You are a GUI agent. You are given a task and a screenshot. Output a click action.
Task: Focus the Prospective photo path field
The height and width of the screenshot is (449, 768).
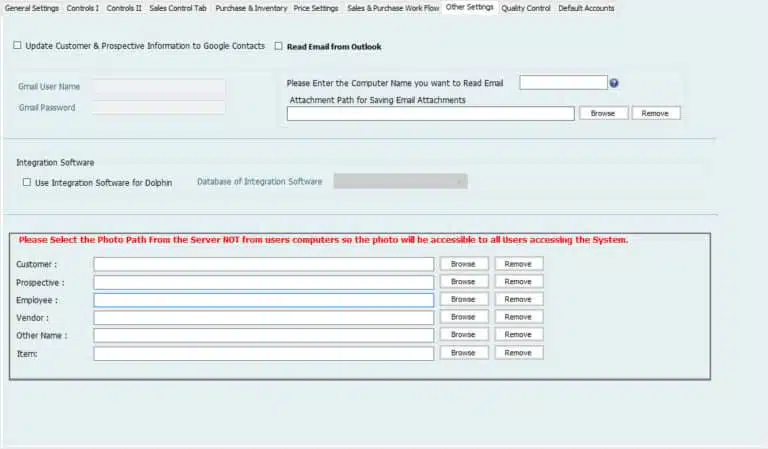point(263,282)
